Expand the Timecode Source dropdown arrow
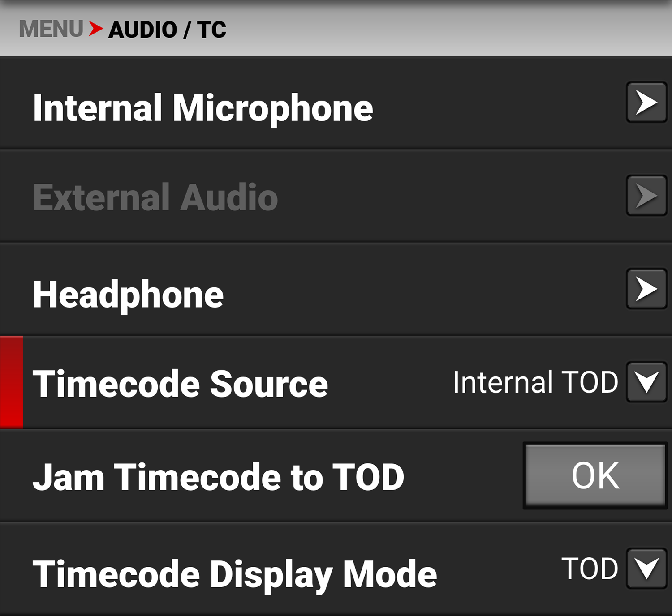Image resolution: width=672 pixels, height=616 pixels. click(x=646, y=382)
